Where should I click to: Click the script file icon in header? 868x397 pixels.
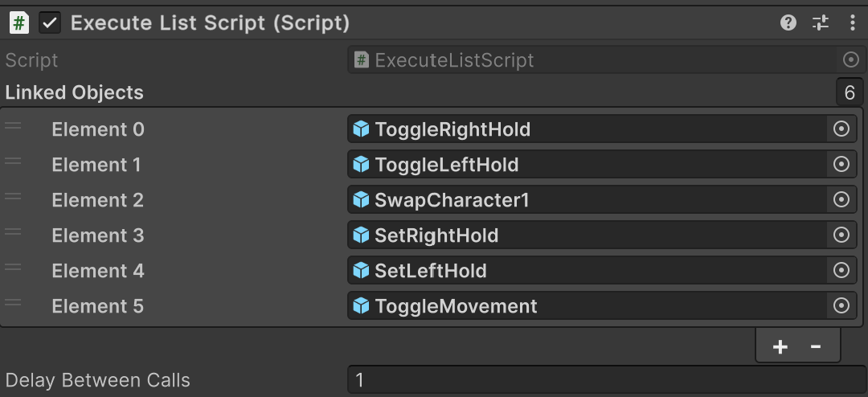click(19, 23)
